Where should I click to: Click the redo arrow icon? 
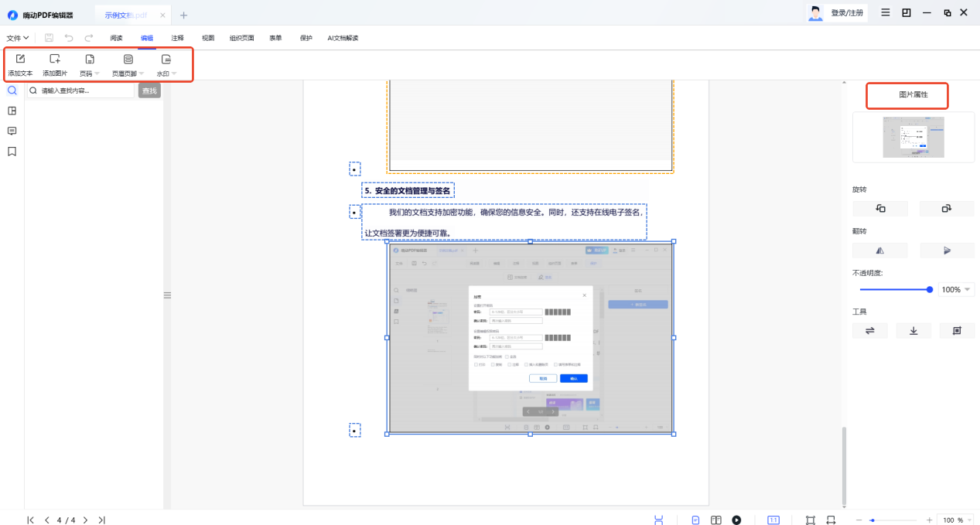[x=89, y=37]
